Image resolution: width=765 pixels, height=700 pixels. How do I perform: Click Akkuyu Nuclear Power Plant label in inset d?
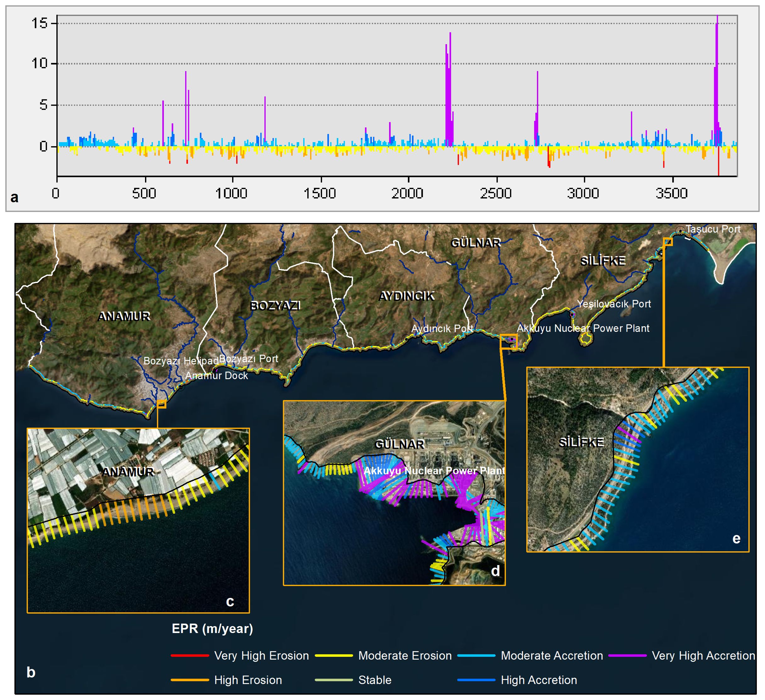[x=434, y=471]
